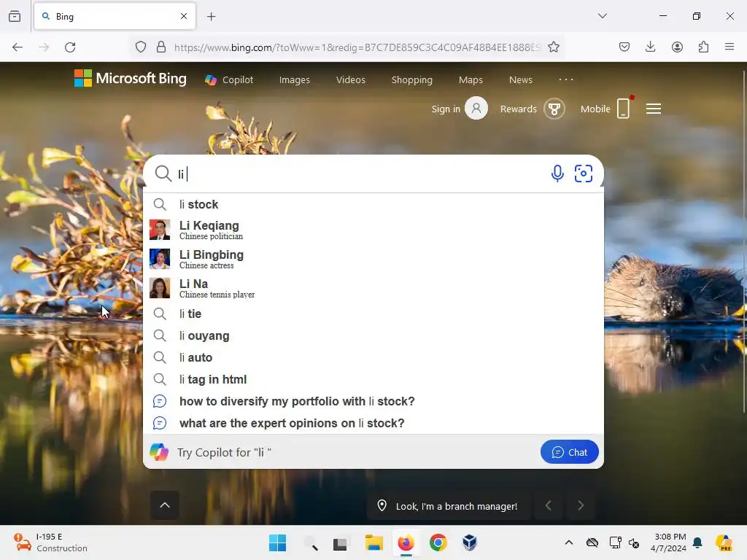Screen dimensions: 747x560
Task: Select the 'li ouyang' suggestion
Action: point(373,335)
